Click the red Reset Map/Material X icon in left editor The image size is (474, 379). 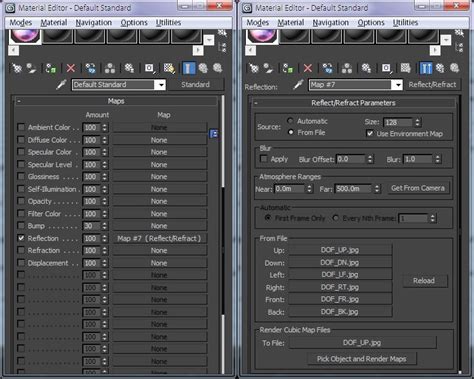click(71, 68)
